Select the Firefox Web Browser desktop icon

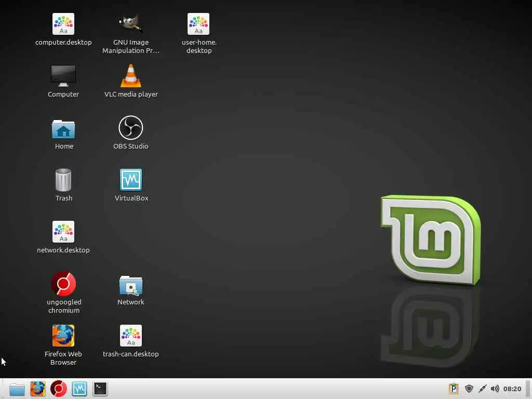click(63, 336)
